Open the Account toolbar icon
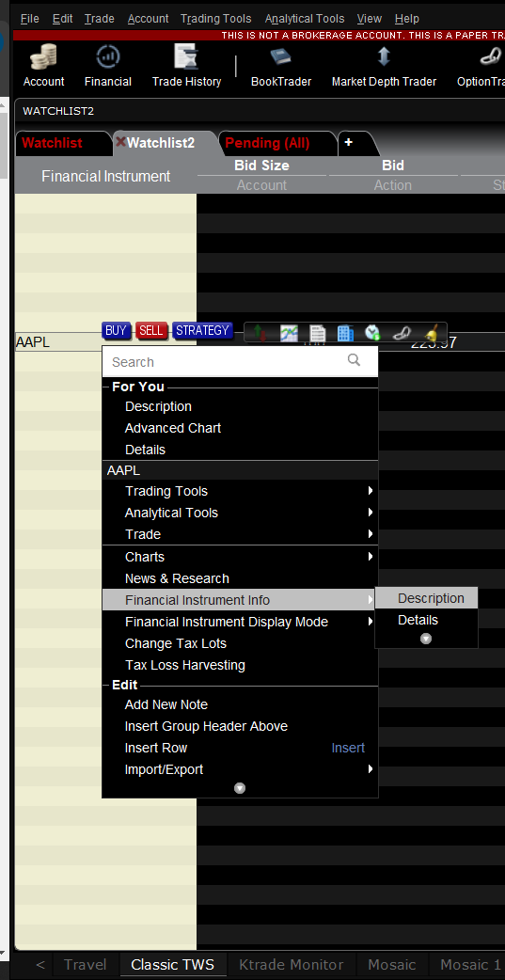 point(43,66)
